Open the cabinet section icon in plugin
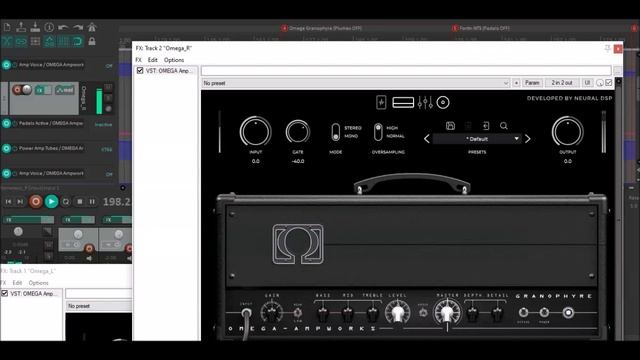Screen dimensions: 640x360 403,102
